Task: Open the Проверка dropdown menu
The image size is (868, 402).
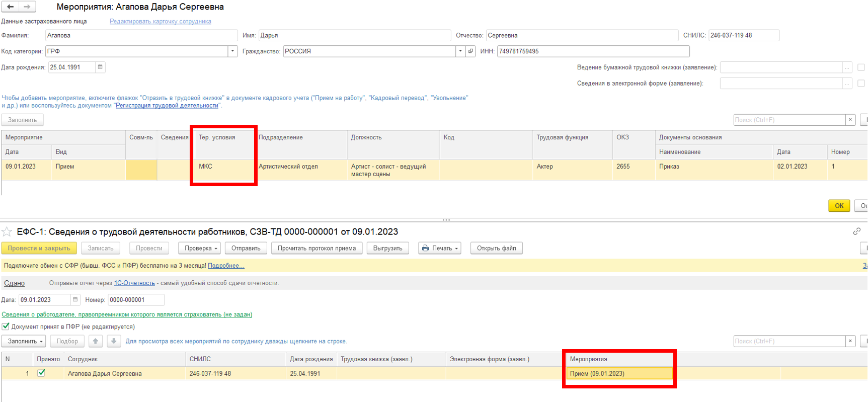Action: click(200, 248)
